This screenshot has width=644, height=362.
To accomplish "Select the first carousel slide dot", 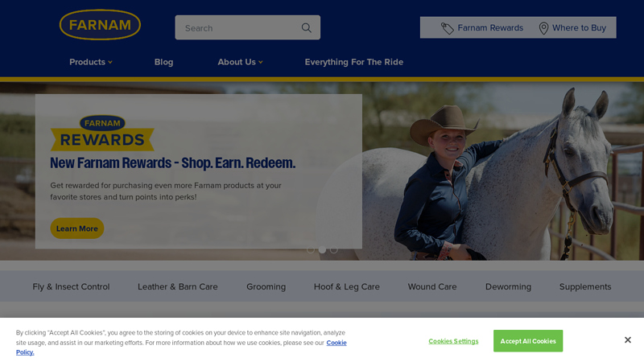I will point(311,249).
